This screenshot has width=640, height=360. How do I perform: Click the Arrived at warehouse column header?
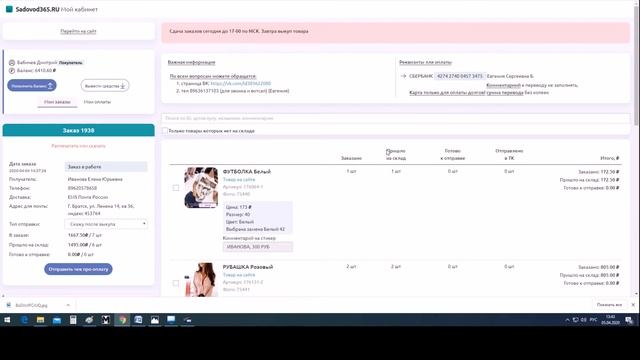396,154
